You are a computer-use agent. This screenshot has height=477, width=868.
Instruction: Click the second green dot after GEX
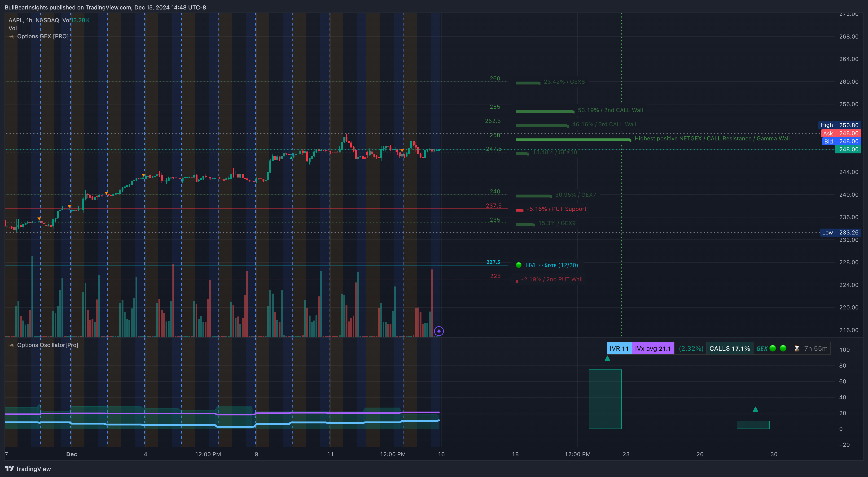[783, 348]
